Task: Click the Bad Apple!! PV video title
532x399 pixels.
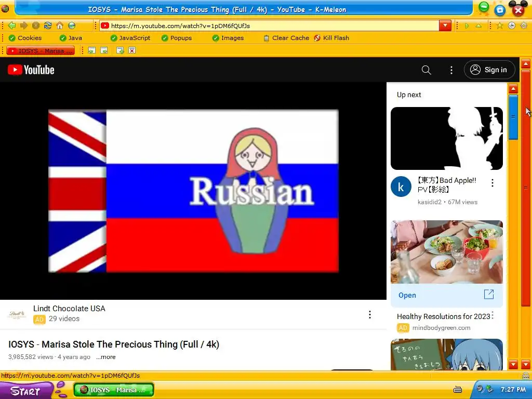Action: (446, 185)
